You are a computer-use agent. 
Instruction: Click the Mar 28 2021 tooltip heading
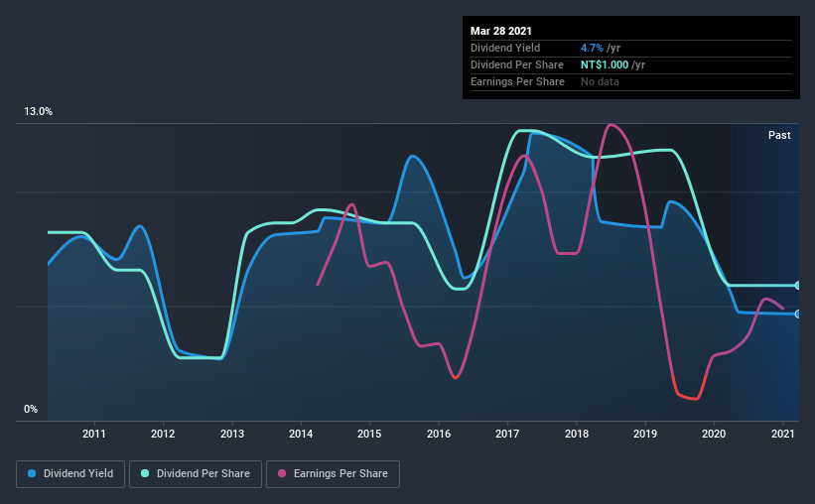pyautogui.click(x=501, y=31)
